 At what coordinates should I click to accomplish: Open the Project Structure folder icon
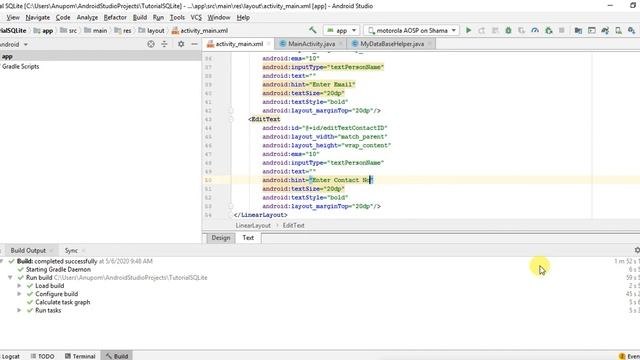[578, 30]
